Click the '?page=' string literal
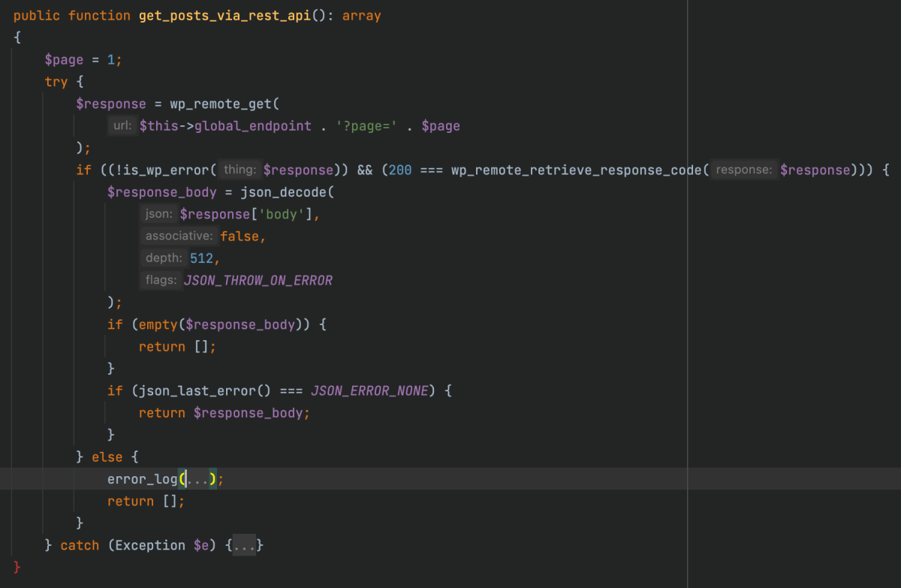The height and width of the screenshot is (588, 901). click(366, 126)
